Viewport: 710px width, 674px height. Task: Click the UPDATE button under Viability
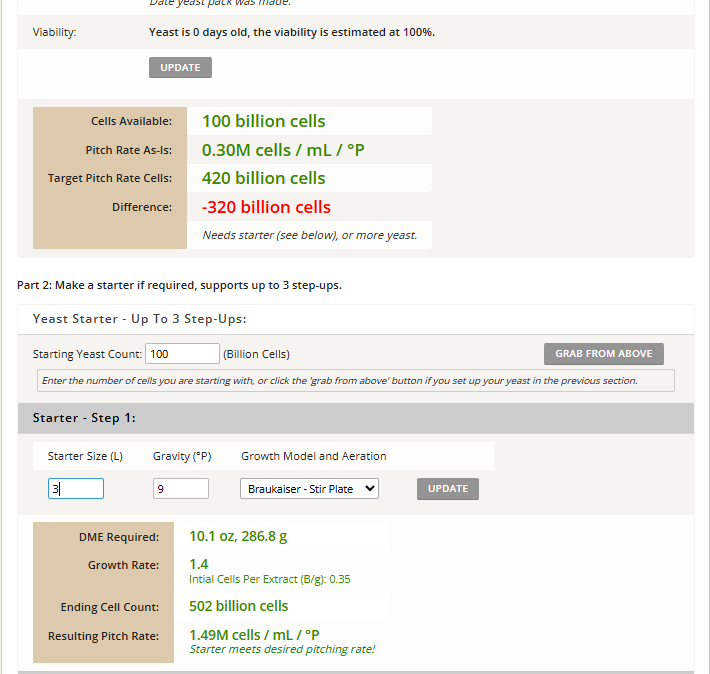(x=180, y=68)
